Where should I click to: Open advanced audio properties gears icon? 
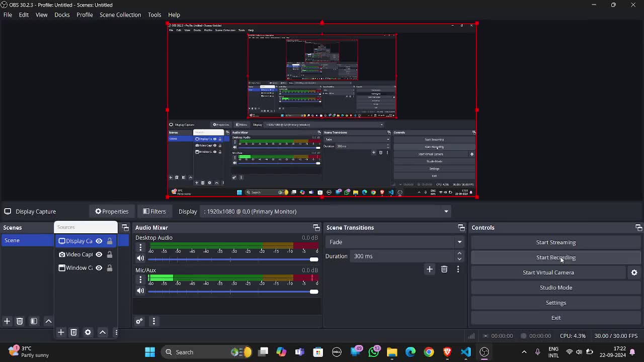139,321
